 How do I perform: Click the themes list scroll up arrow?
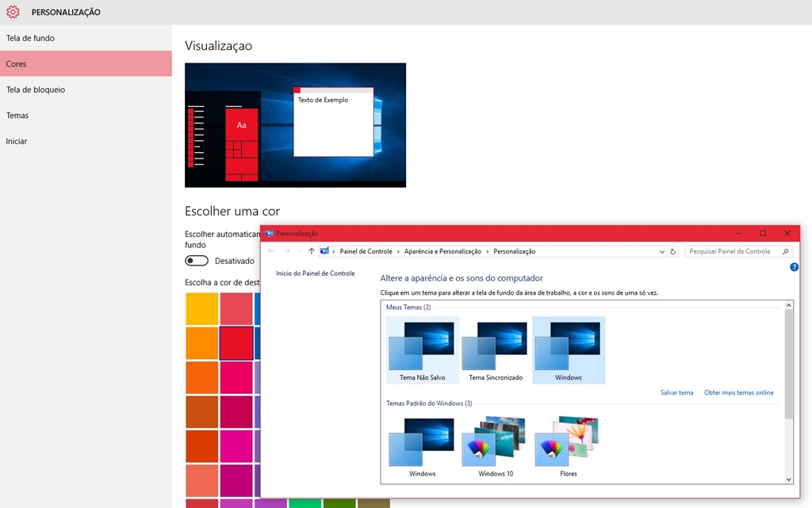tap(788, 305)
